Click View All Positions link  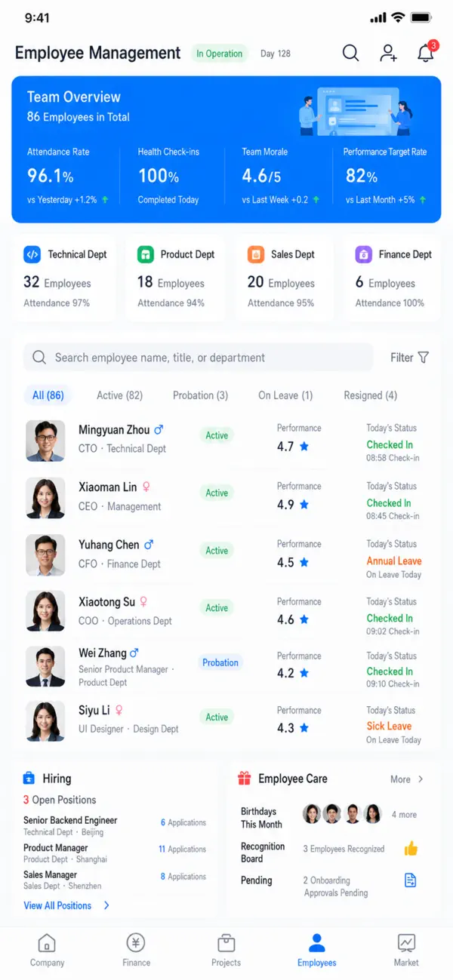click(x=57, y=905)
